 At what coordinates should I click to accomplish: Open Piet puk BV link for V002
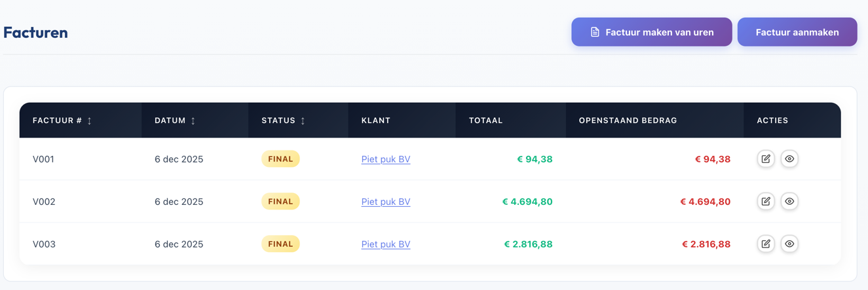385,202
